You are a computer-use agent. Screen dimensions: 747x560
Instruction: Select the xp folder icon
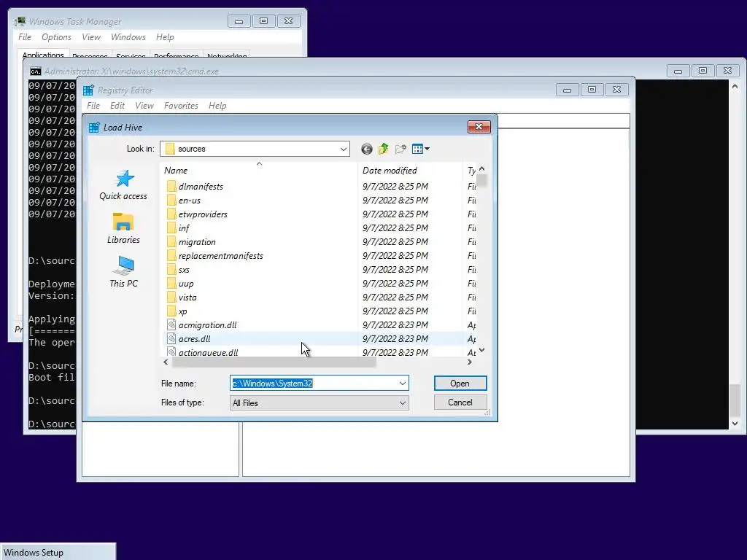click(171, 311)
